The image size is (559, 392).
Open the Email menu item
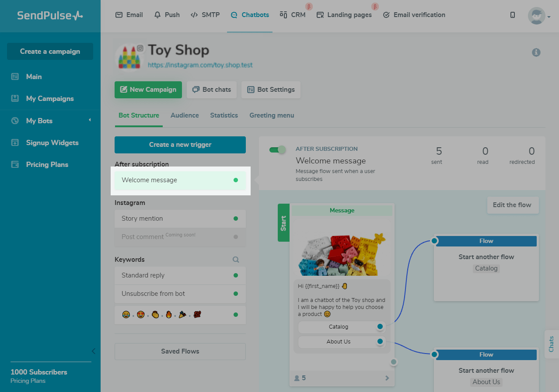point(129,15)
